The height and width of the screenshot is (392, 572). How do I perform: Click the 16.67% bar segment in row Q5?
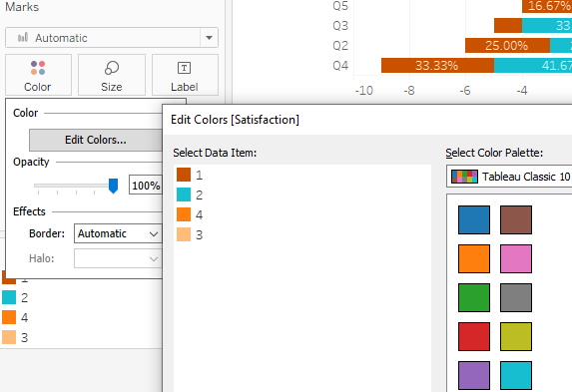point(547,6)
